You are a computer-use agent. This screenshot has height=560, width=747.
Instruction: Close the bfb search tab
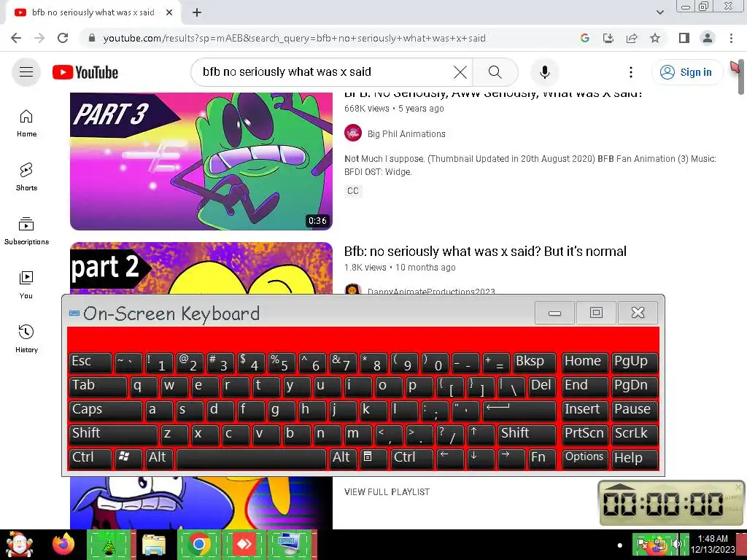click(x=169, y=12)
